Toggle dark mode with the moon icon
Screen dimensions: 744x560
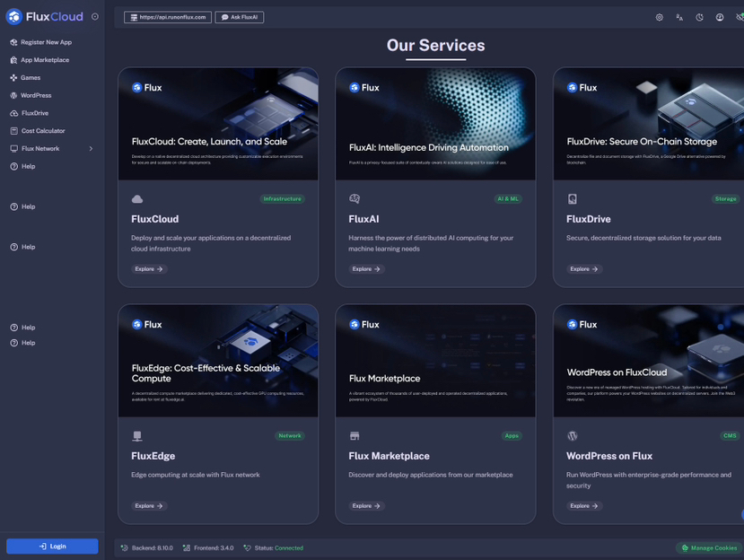point(699,17)
